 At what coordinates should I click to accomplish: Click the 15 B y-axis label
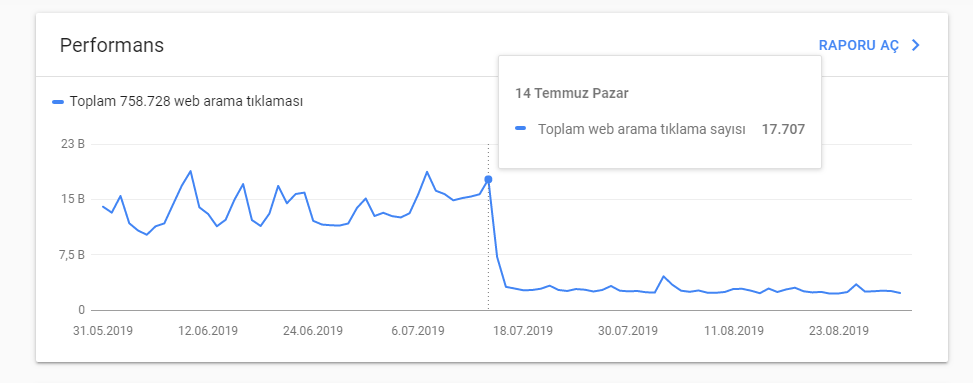pyautogui.click(x=73, y=199)
